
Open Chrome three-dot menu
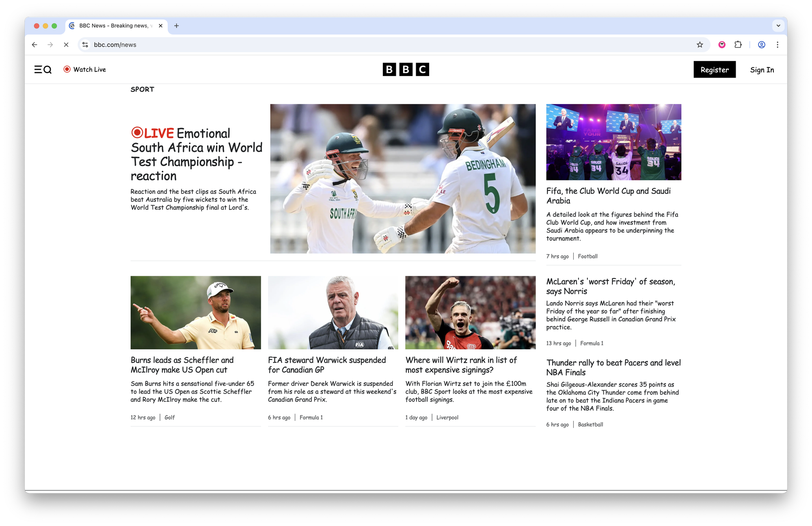point(777,45)
